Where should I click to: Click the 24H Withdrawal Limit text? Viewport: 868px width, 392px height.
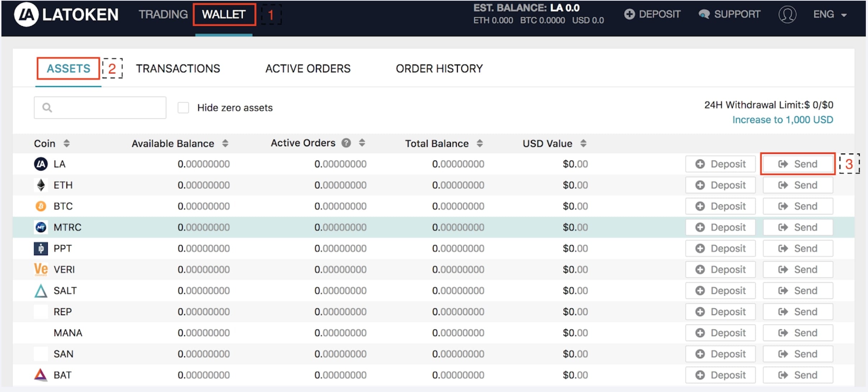[x=769, y=105]
